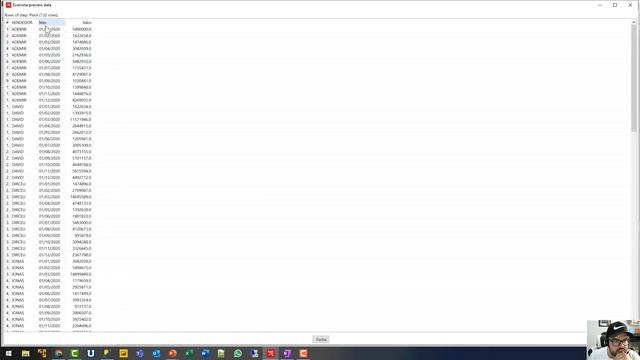This screenshot has width=640, height=360.
Task: Select date 01/11/2020 in DIRCEU's row
Action: [x=49, y=248]
